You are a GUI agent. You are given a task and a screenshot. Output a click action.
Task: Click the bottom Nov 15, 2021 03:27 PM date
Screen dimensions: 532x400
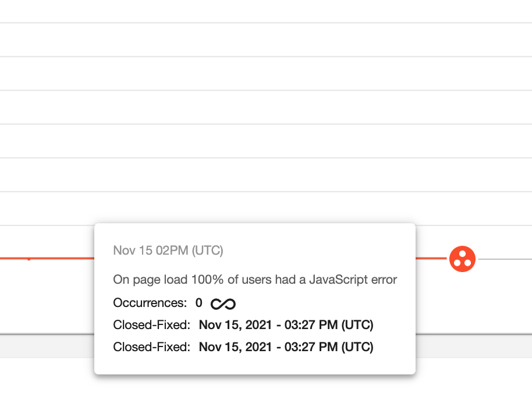pyautogui.click(x=286, y=347)
